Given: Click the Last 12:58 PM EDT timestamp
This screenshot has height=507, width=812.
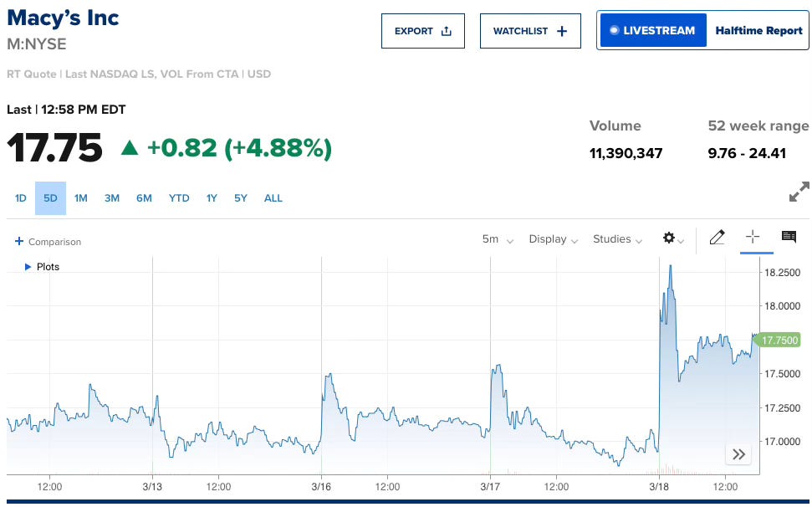Looking at the screenshot, I should pos(66,110).
